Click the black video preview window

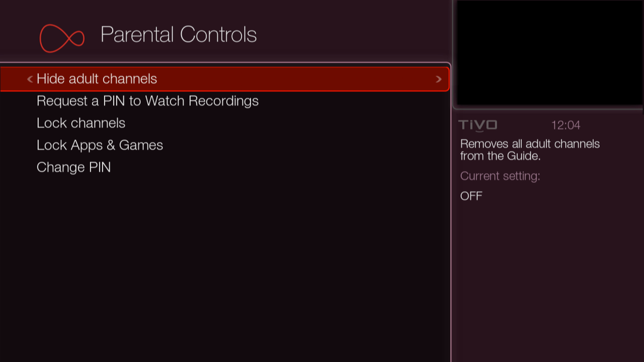(549, 53)
